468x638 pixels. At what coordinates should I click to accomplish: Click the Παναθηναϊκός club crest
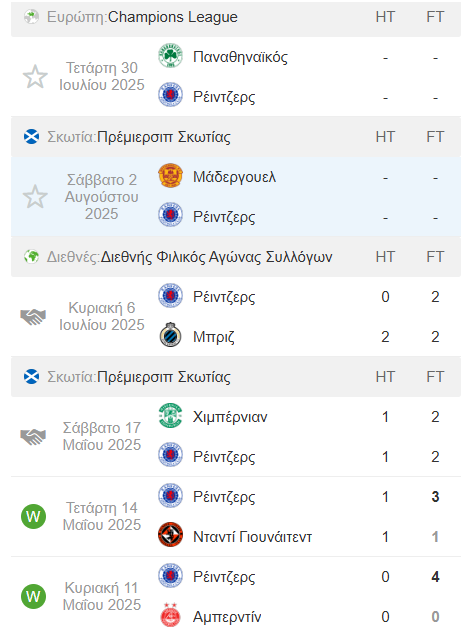point(170,56)
